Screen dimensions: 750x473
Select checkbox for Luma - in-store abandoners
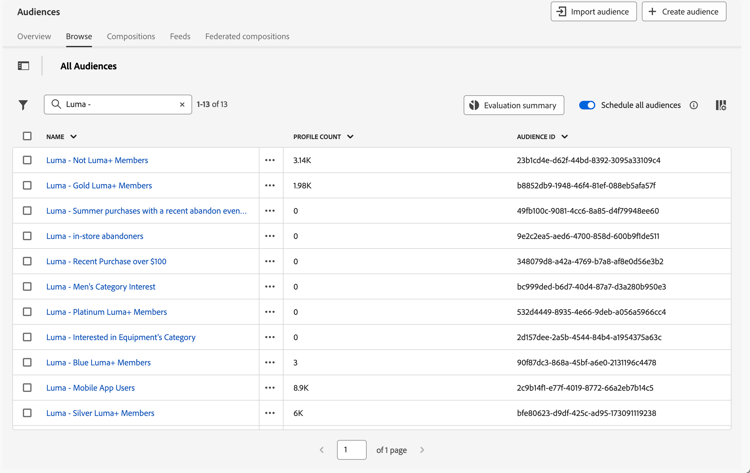click(x=27, y=236)
